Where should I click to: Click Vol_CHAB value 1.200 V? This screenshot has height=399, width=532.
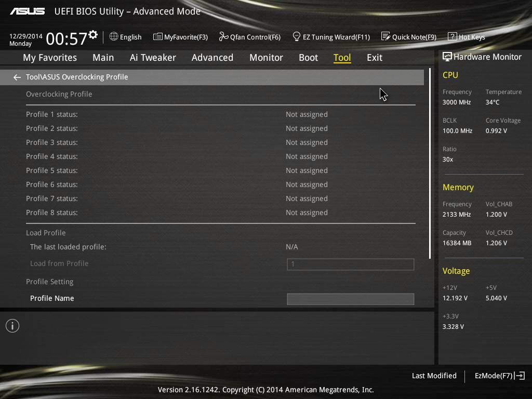[x=496, y=215]
